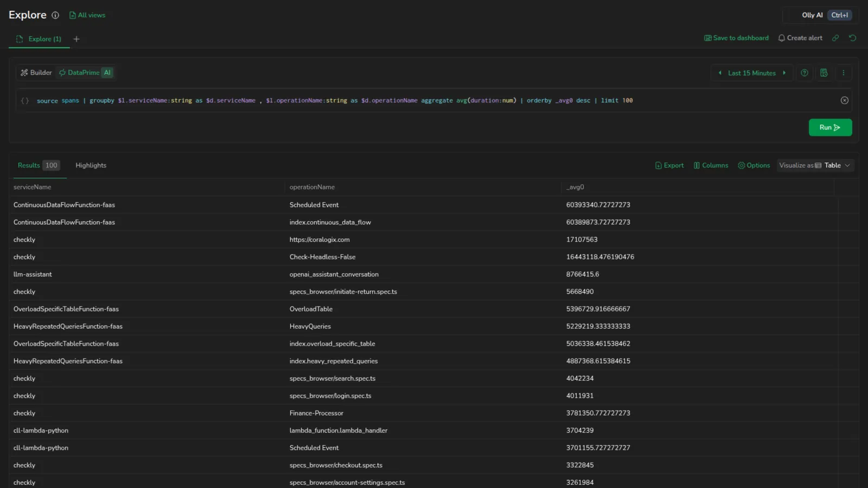Open the three-dot more options menu
Screen dimensions: 868x488
click(843, 73)
